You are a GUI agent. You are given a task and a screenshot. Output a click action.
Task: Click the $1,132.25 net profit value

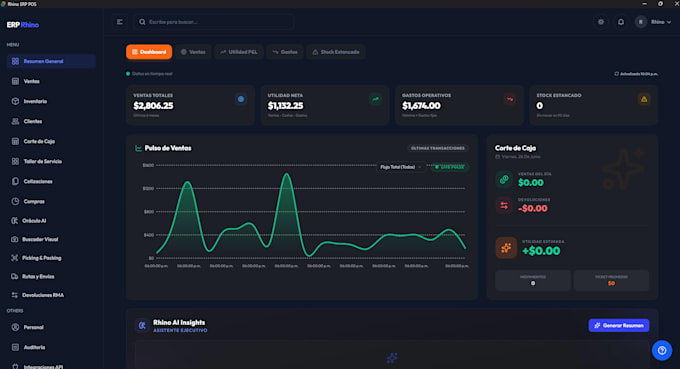pyautogui.click(x=285, y=106)
